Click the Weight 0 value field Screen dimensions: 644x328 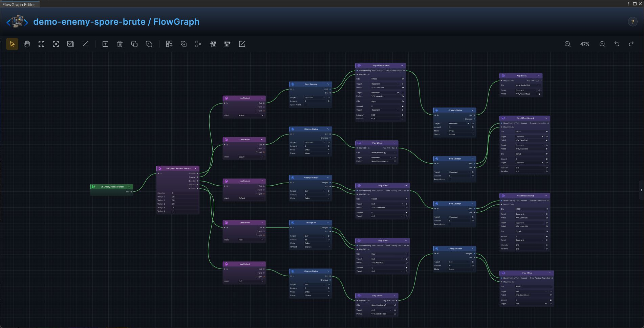click(185, 197)
